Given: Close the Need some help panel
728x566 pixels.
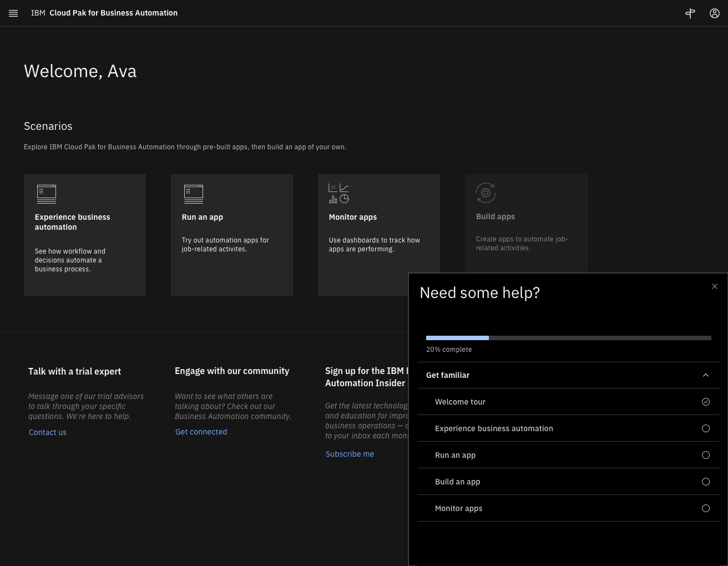Looking at the screenshot, I should pyautogui.click(x=715, y=286).
